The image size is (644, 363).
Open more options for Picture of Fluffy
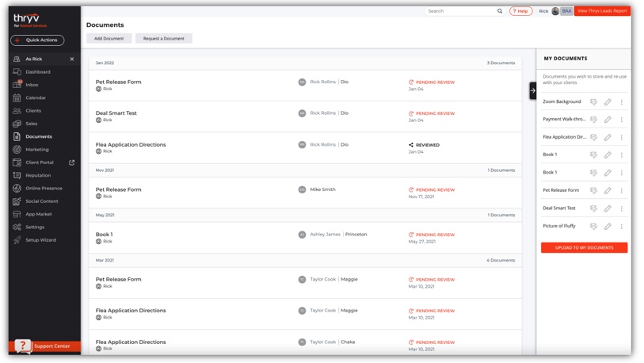coord(621,227)
